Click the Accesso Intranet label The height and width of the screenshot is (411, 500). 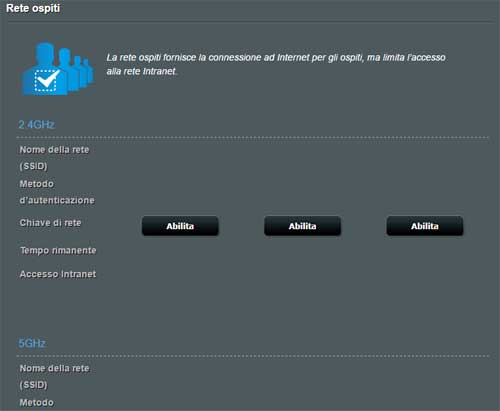tap(58, 274)
